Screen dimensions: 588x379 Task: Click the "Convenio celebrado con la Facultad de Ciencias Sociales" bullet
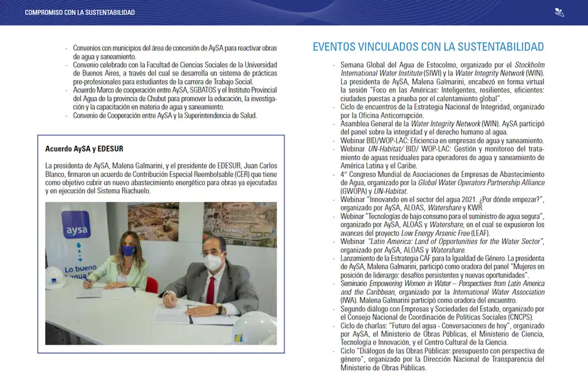[175, 74]
